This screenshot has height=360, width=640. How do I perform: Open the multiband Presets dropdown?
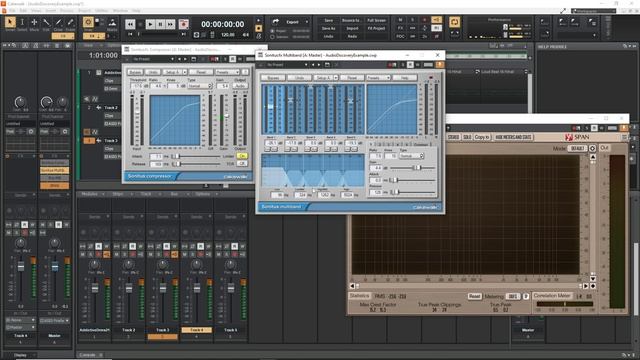(x=378, y=78)
